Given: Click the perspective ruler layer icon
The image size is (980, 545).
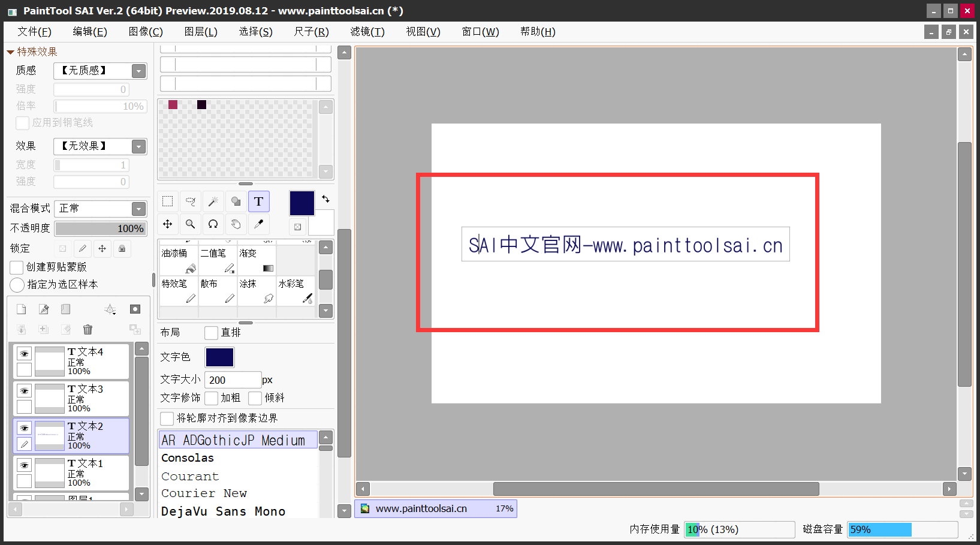Looking at the screenshot, I should pos(110,309).
